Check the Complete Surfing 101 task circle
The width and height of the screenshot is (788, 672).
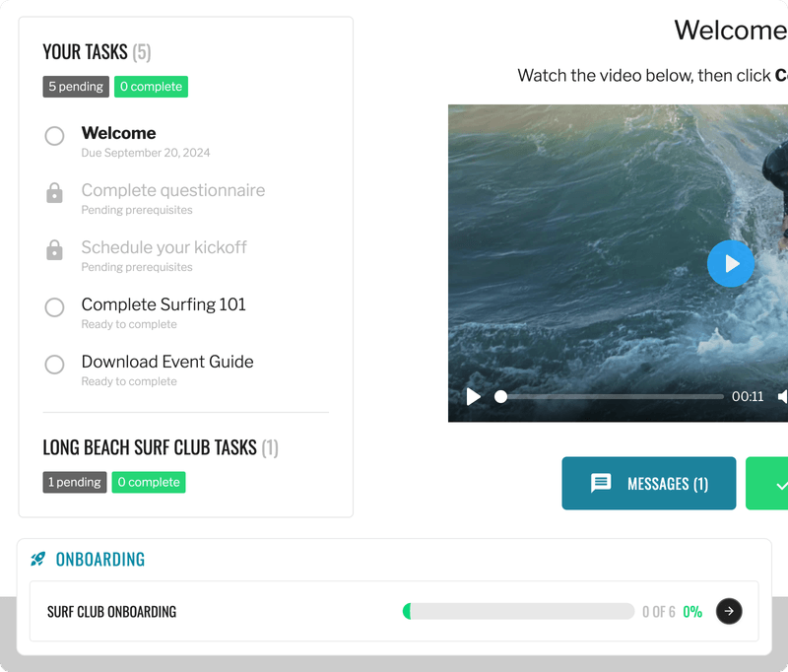pyautogui.click(x=54, y=307)
